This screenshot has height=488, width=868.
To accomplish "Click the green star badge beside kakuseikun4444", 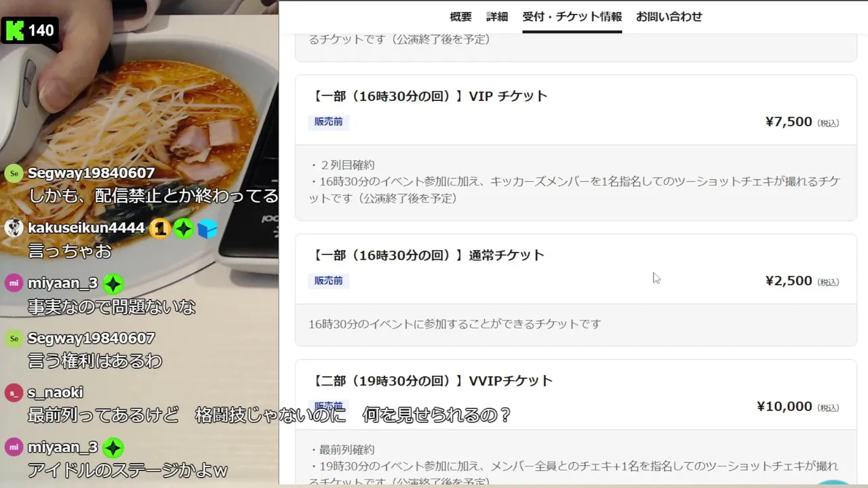I will point(183,229).
